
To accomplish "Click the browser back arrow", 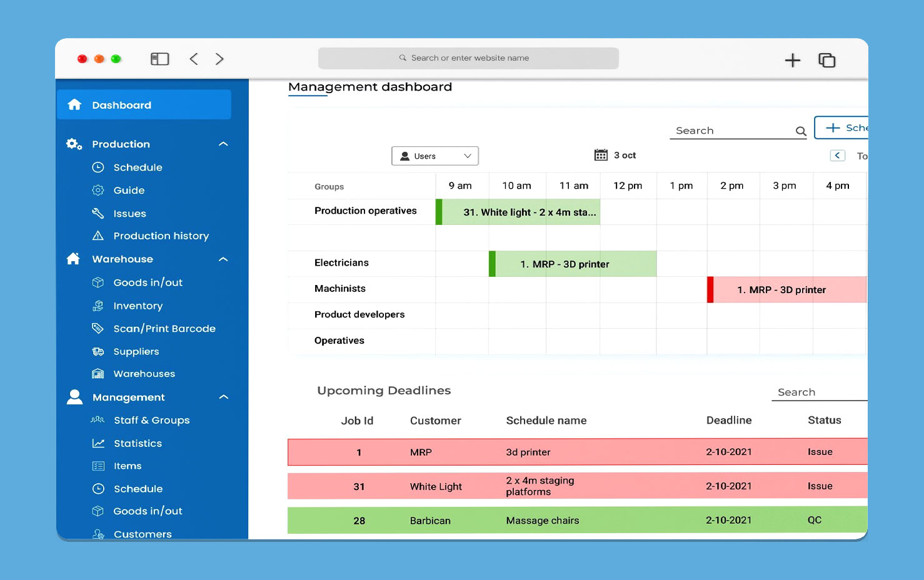I will click(x=194, y=59).
